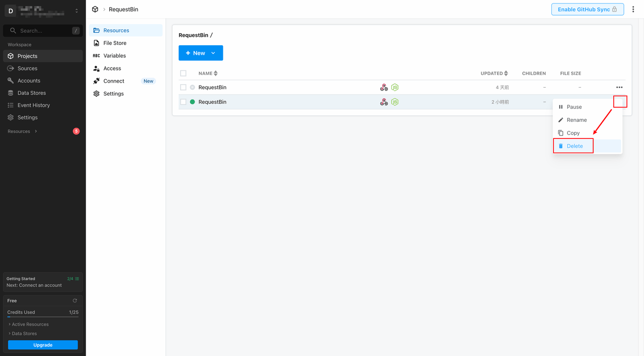The image size is (644, 356).
Task: Click the refresh icon next to Free plan
Action: click(75, 301)
